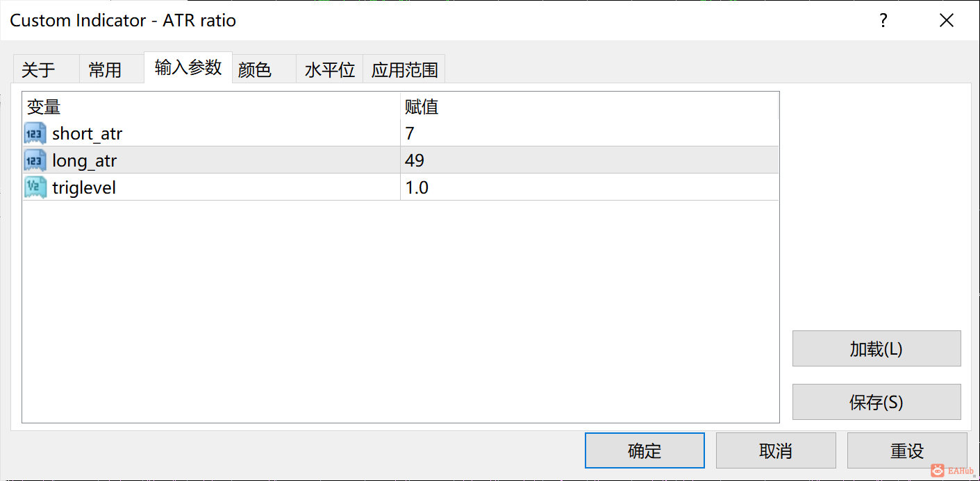The image size is (980, 481).
Task: Go to the 水平位 tab
Action: tap(330, 70)
